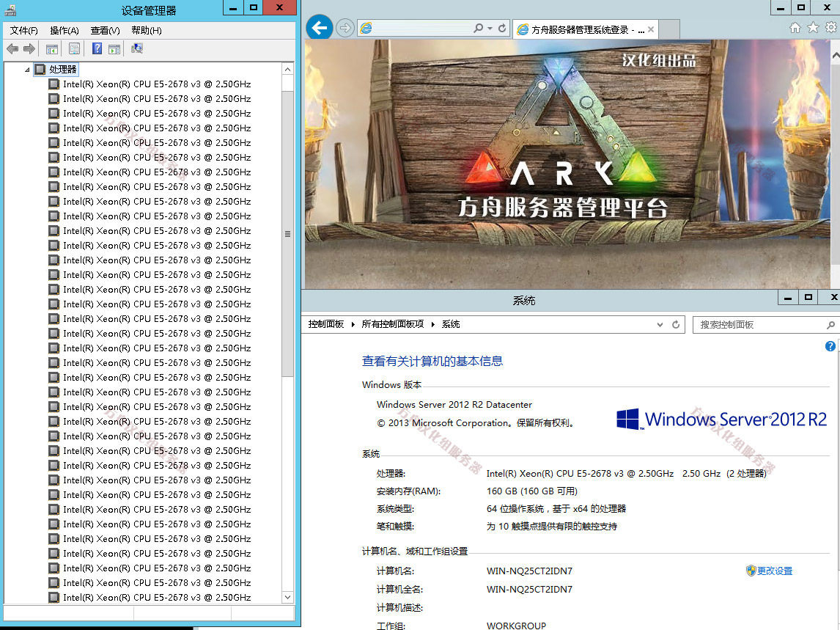Toggle the show/hide action pane icon
The width and height of the screenshot is (840, 630).
click(x=114, y=49)
